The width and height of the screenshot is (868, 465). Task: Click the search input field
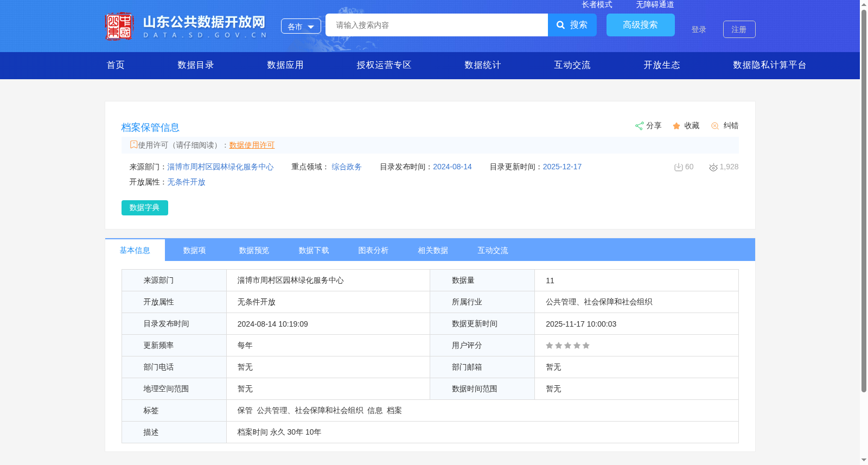[x=437, y=25]
